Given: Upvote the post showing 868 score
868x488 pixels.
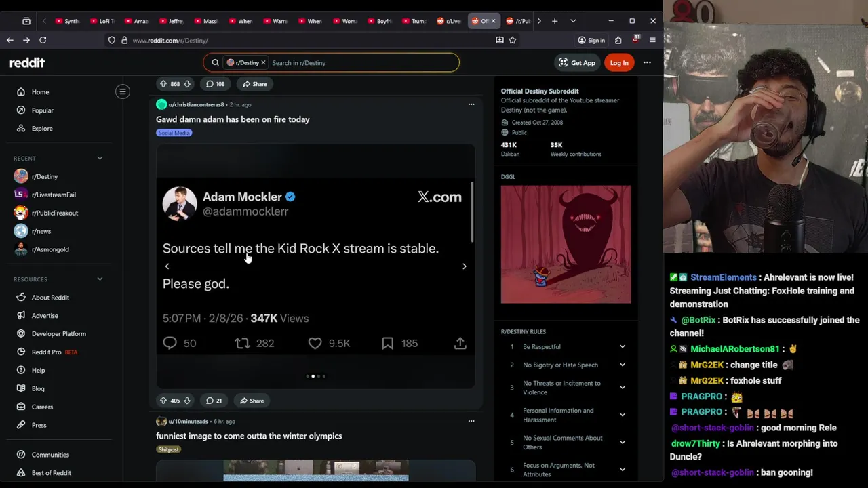Looking at the screenshot, I should (x=163, y=84).
